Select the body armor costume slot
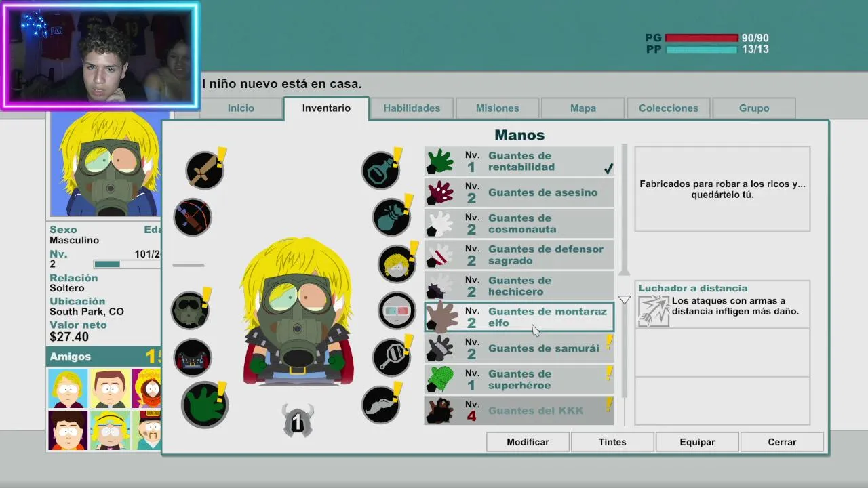The image size is (868, 488). (x=193, y=357)
